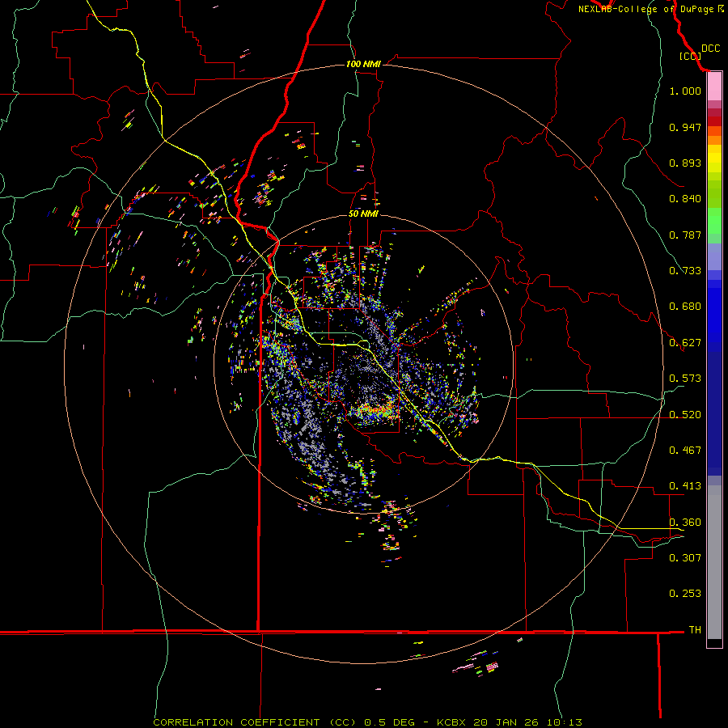Image resolution: width=728 pixels, height=728 pixels.
Task: Click the 0.467 value on the color scale
Action: [x=685, y=451]
